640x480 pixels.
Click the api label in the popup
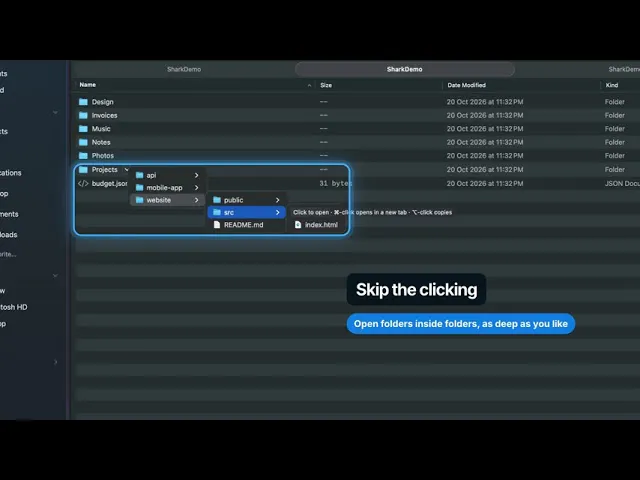151,175
